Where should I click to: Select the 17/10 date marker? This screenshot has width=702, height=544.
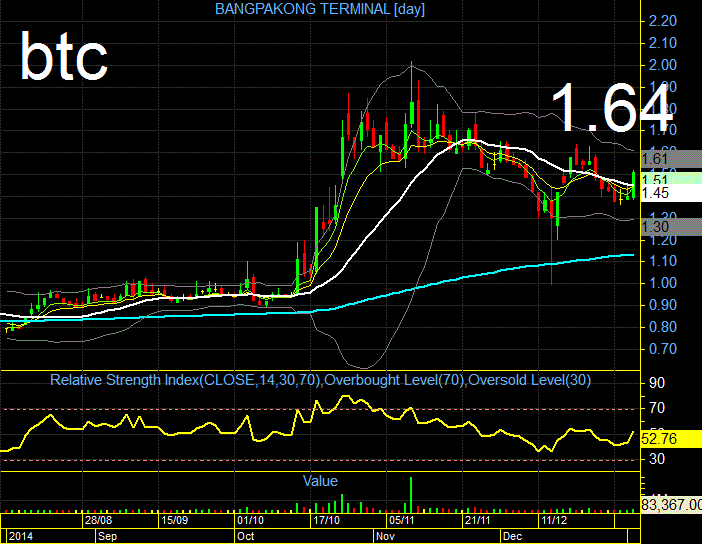326,520
